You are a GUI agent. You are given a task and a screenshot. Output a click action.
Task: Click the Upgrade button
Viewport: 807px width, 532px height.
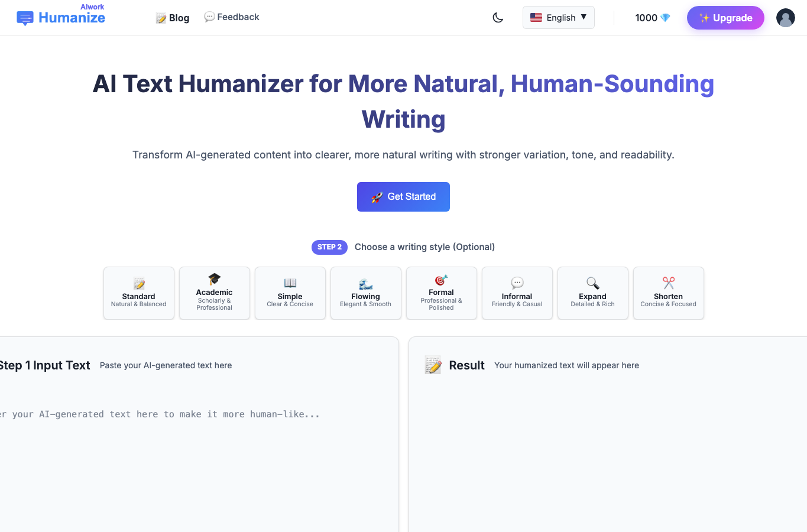click(x=725, y=18)
